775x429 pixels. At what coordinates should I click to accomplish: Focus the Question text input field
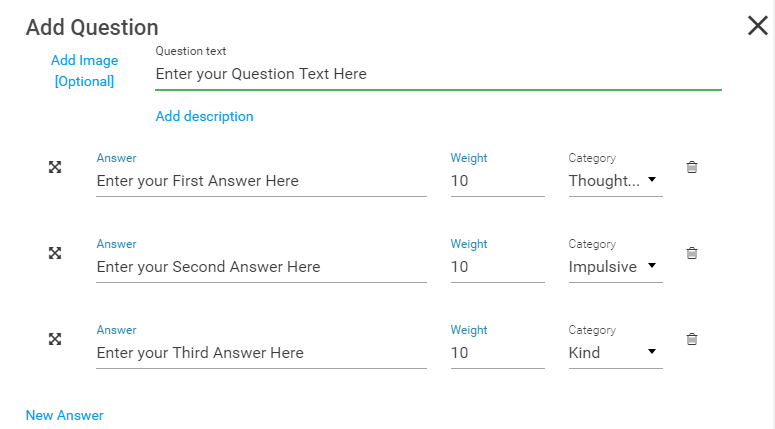coord(438,74)
